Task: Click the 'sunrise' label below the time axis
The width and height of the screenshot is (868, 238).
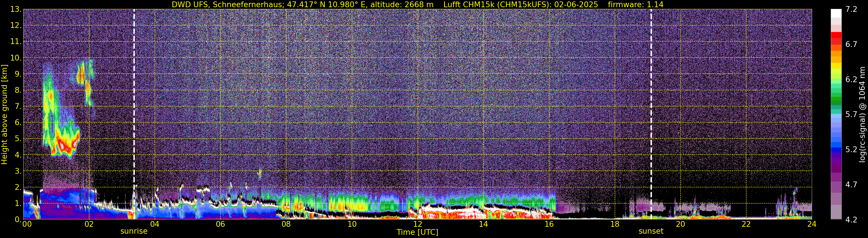Action: pos(134,231)
